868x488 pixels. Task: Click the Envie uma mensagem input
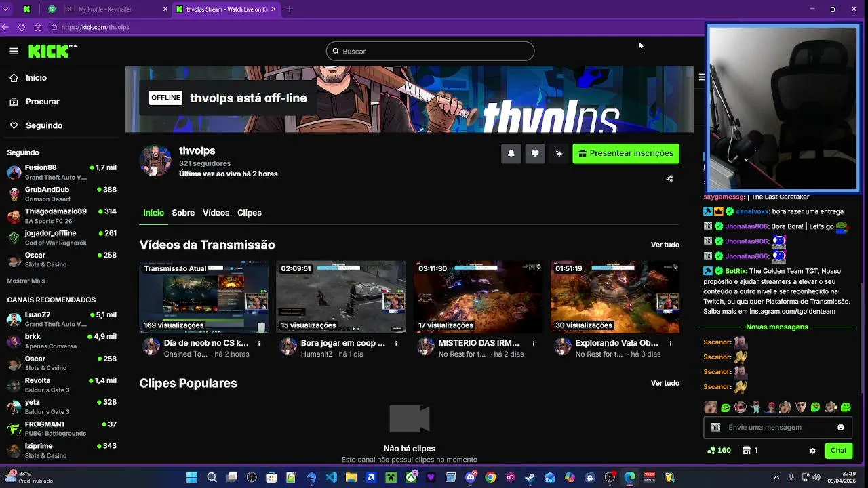pyautogui.click(x=778, y=428)
